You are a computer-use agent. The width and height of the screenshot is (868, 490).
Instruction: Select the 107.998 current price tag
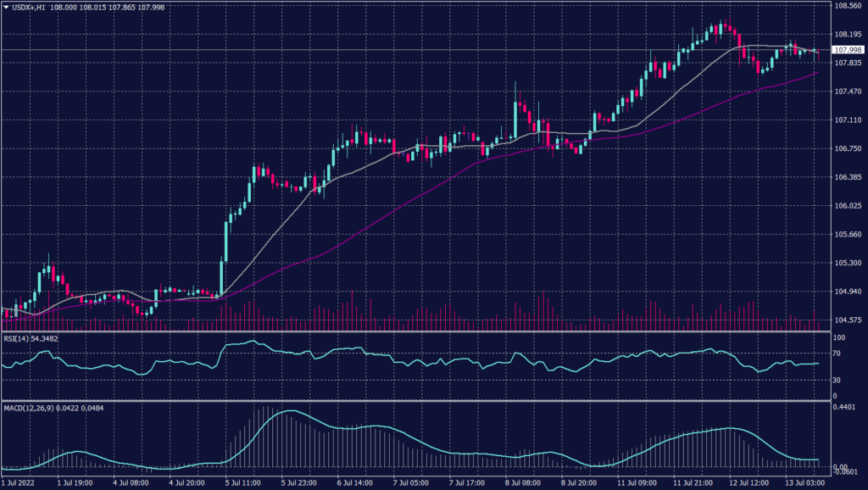coord(848,51)
